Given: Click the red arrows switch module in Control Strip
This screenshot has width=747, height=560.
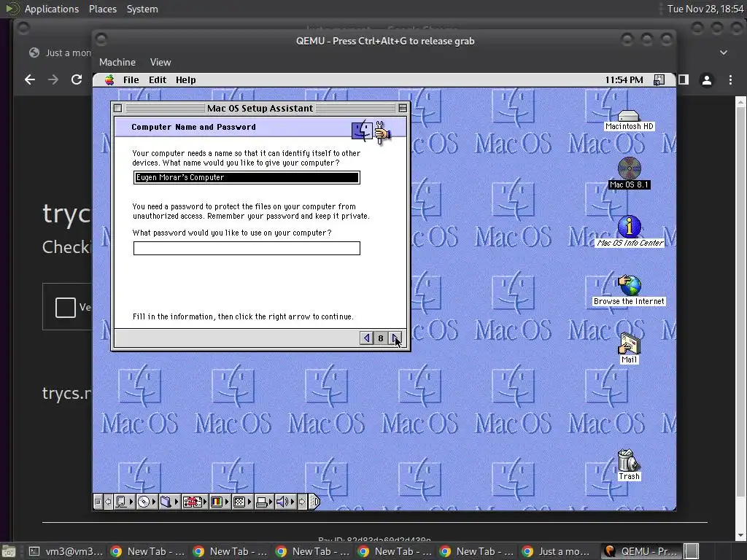Looking at the screenshot, I should 195,502.
